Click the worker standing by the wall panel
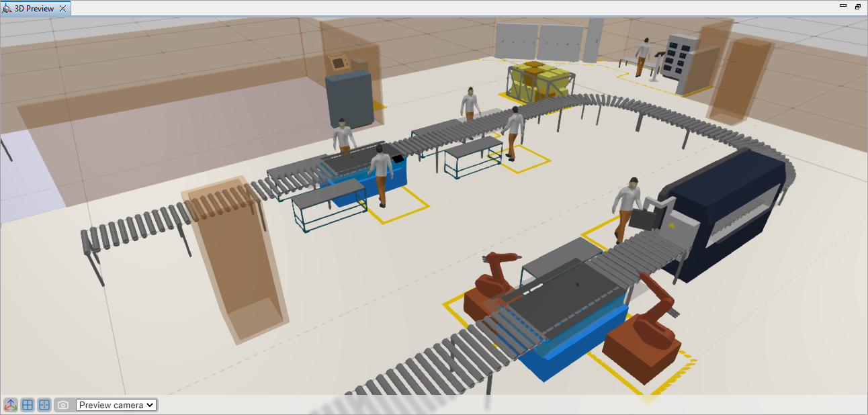Viewport: 868px width, 415px height. [x=643, y=56]
